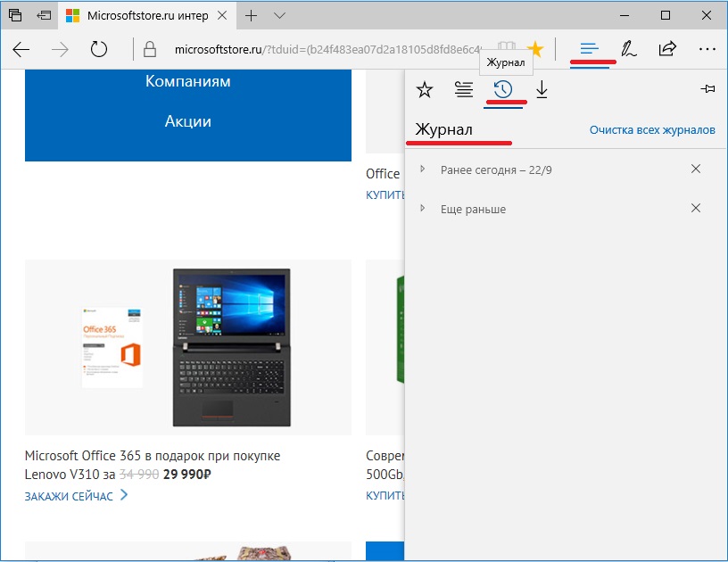
Task: Open a new tab with plus button
Action: [252, 15]
